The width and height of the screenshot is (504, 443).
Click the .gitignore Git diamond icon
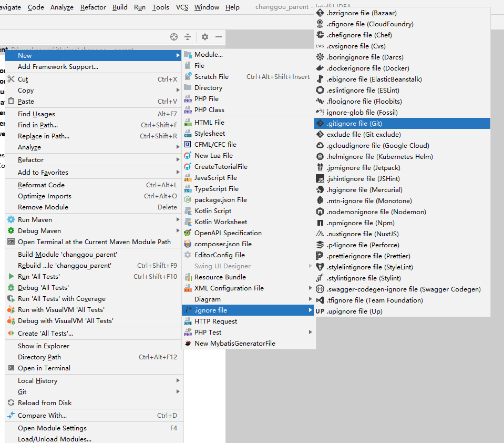[x=320, y=123]
